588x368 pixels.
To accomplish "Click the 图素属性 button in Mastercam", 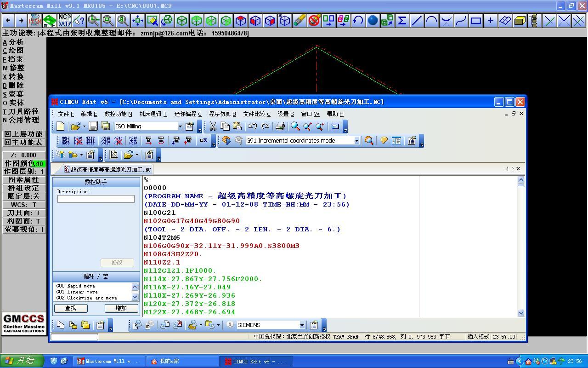I will pyautogui.click(x=23, y=180).
